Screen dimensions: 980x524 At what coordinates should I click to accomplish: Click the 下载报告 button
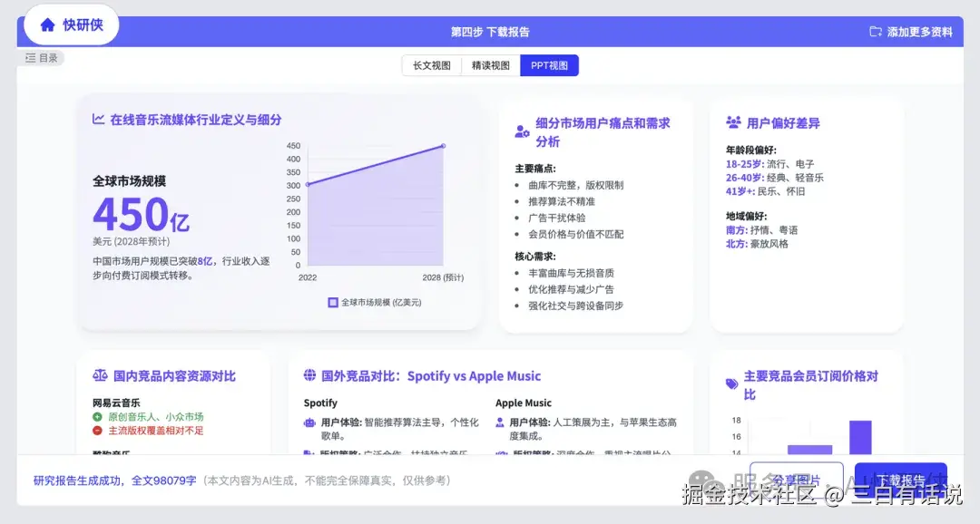tap(901, 479)
